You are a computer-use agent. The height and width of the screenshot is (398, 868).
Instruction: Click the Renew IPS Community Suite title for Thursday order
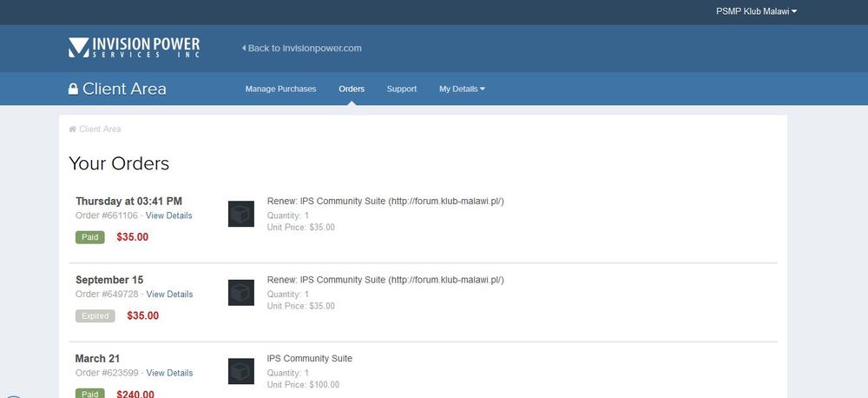pyautogui.click(x=385, y=202)
